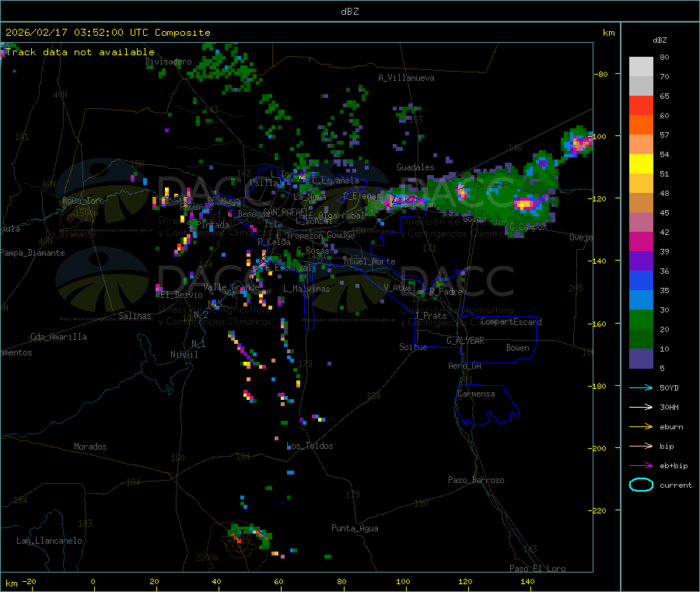This screenshot has width=700, height=592.
Task: Click the '0' km tick on bottom axis
Action: pos(93,581)
